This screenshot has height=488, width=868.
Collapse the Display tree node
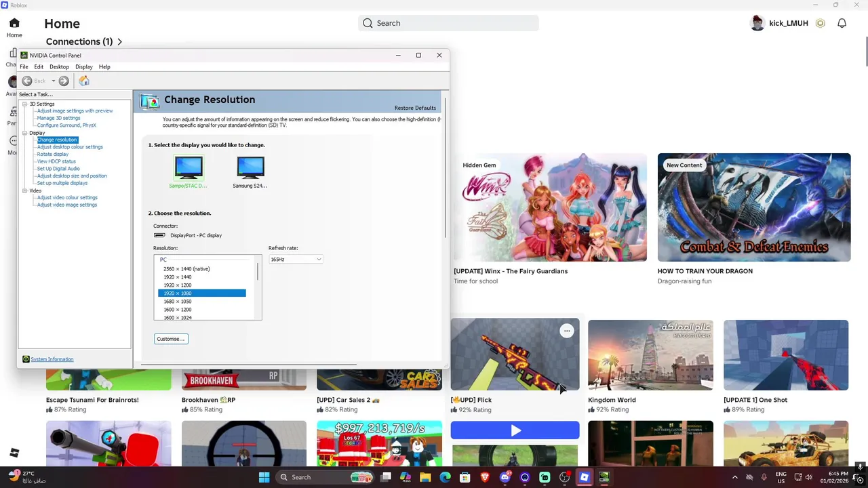(x=24, y=133)
